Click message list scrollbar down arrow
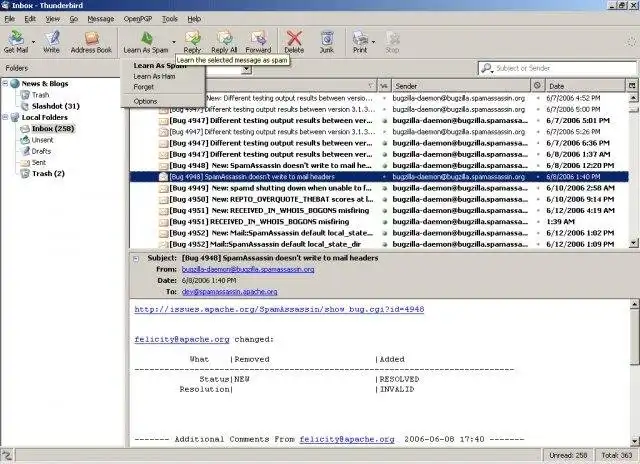Image resolution: width=640 pixels, height=464 pixels. (633, 243)
